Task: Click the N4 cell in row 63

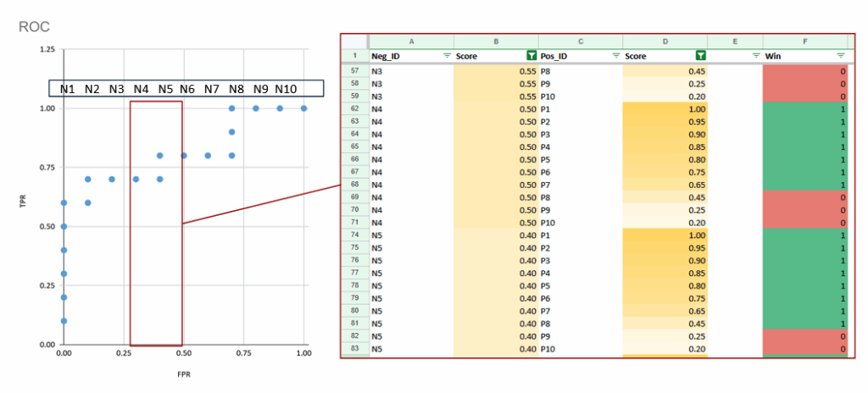Action: coord(411,122)
